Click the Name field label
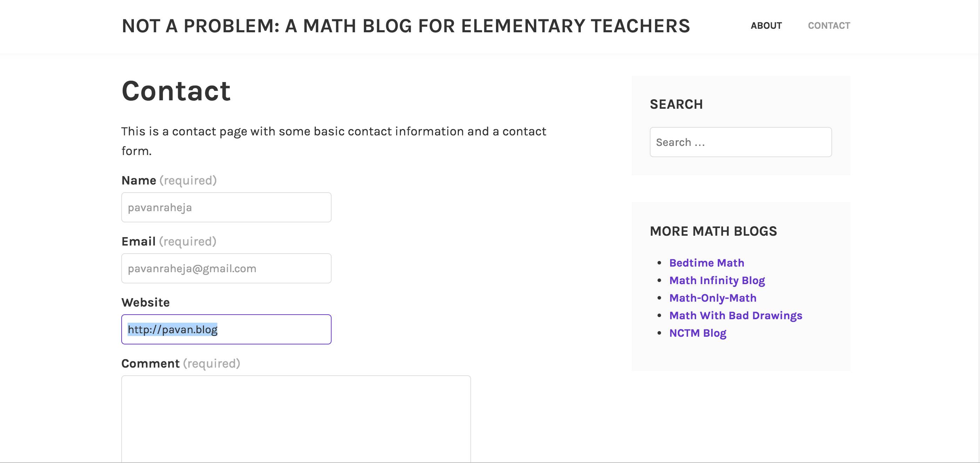This screenshot has height=463, width=980. [x=139, y=180]
